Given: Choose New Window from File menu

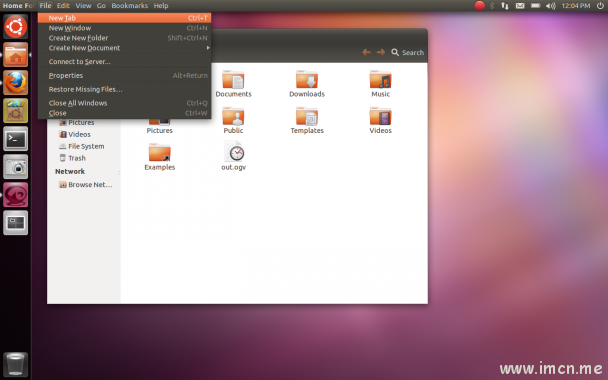Looking at the screenshot, I should point(124,28).
